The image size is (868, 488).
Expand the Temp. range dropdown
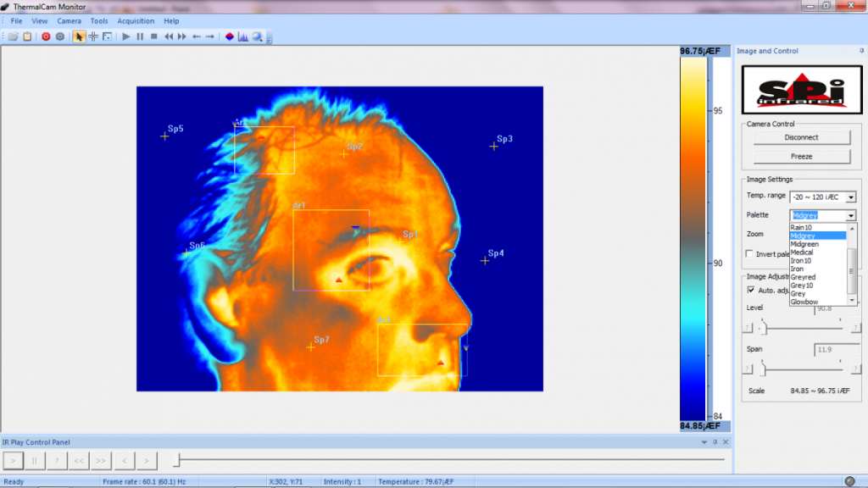(x=851, y=197)
